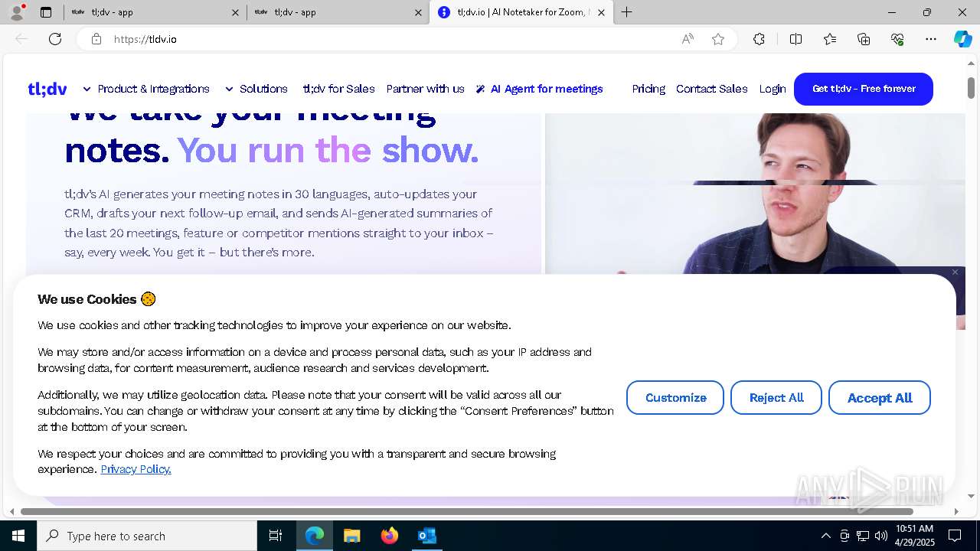Click the browser refresh icon
This screenshot has width=980, height=551.
tap(55, 39)
